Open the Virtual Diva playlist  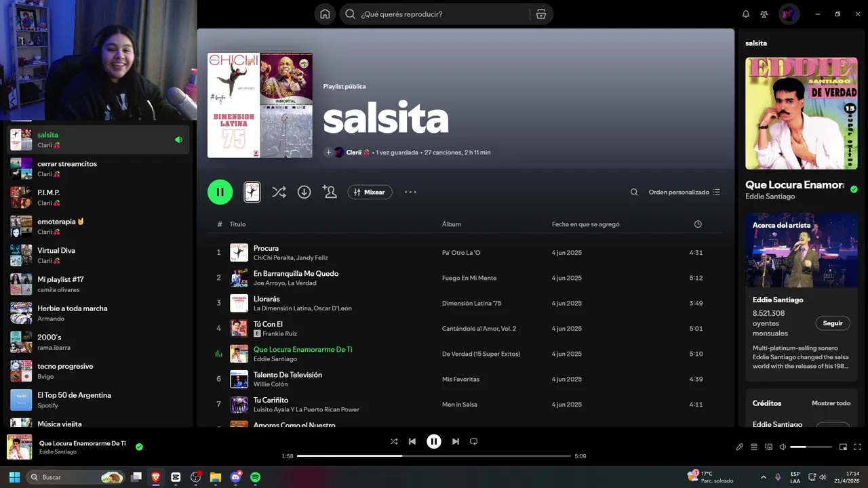pyautogui.click(x=98, y=255)
